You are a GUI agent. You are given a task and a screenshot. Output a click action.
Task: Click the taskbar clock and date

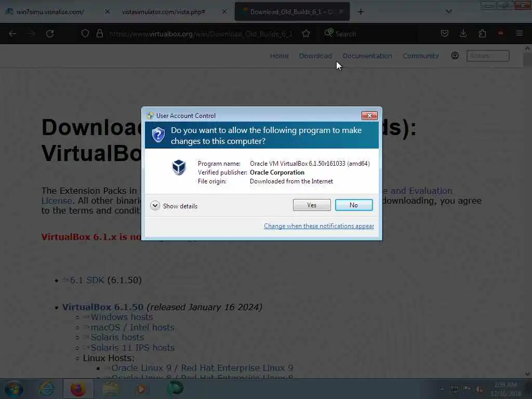506,389
